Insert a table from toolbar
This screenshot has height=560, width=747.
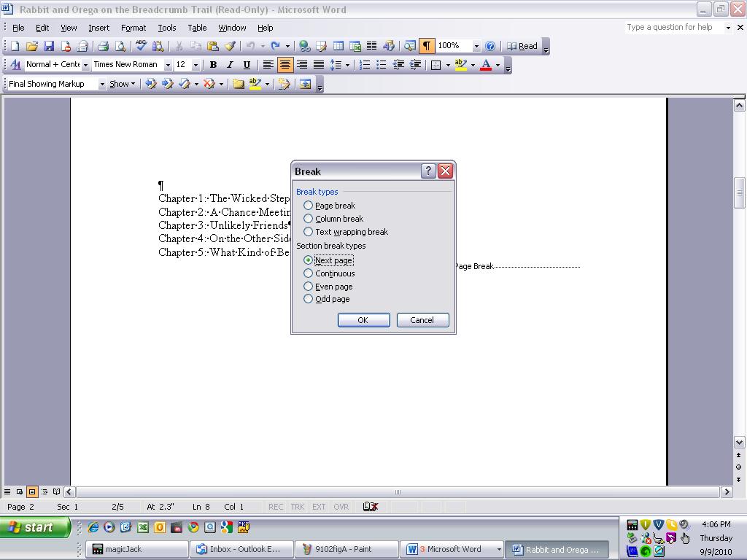click(x=338, y=46)
